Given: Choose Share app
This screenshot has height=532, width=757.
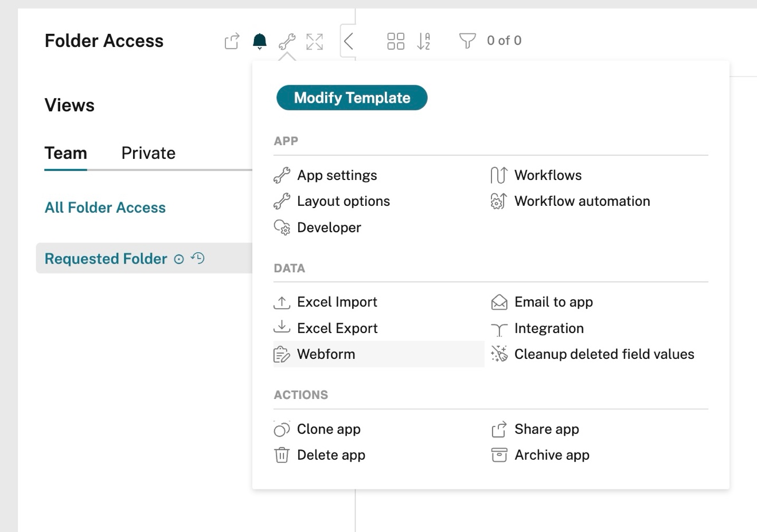Looking at the screenshot, I should [x=547, y=429].
